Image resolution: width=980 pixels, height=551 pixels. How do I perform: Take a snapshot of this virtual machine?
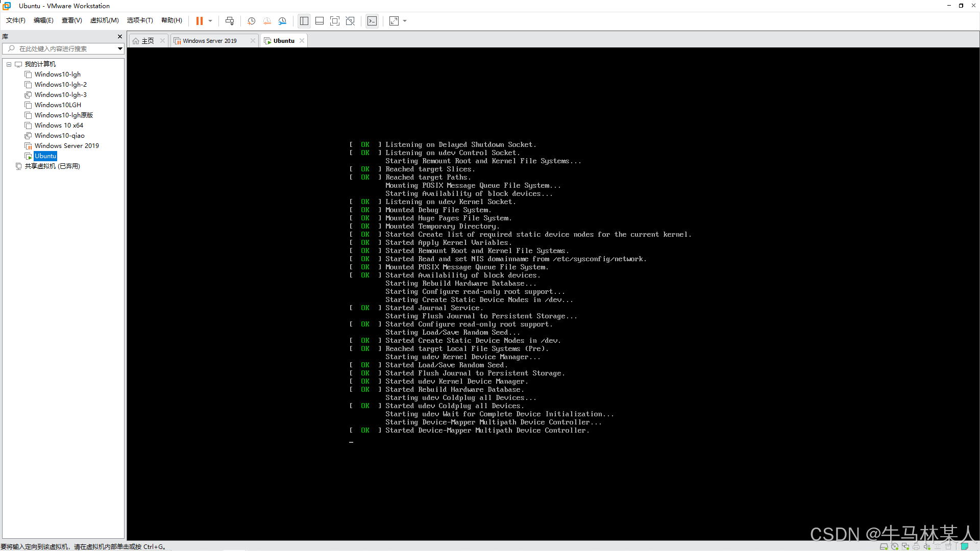tap(251, 21)
